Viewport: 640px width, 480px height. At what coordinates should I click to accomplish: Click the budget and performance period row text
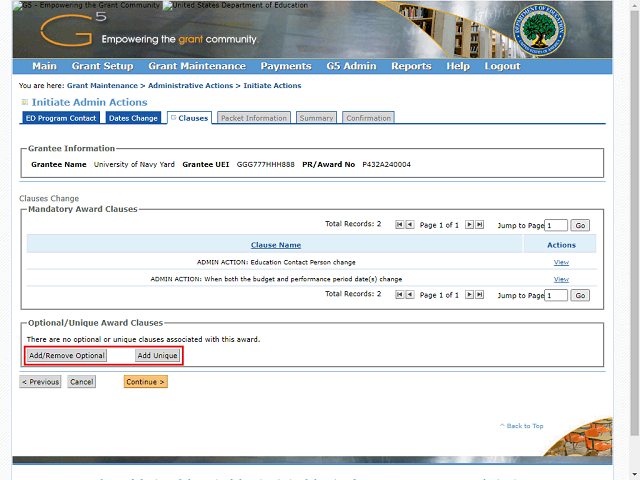point(276,280)
